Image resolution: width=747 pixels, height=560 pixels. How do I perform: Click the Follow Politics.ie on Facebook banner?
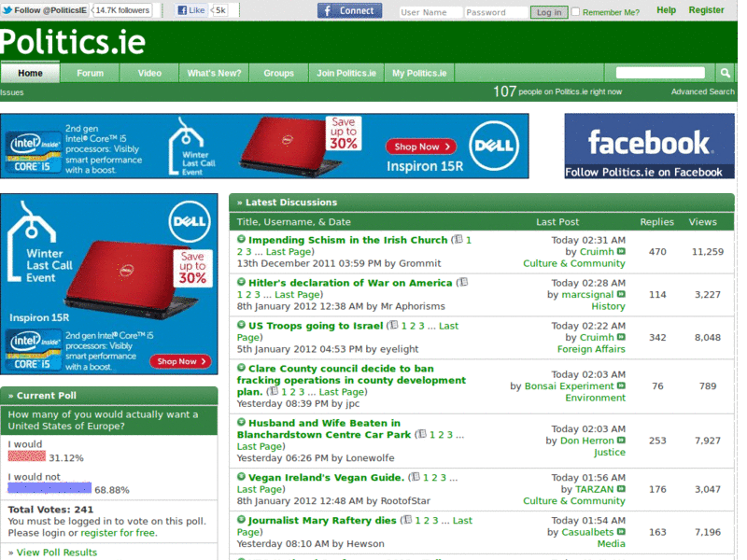click(649, 146)
